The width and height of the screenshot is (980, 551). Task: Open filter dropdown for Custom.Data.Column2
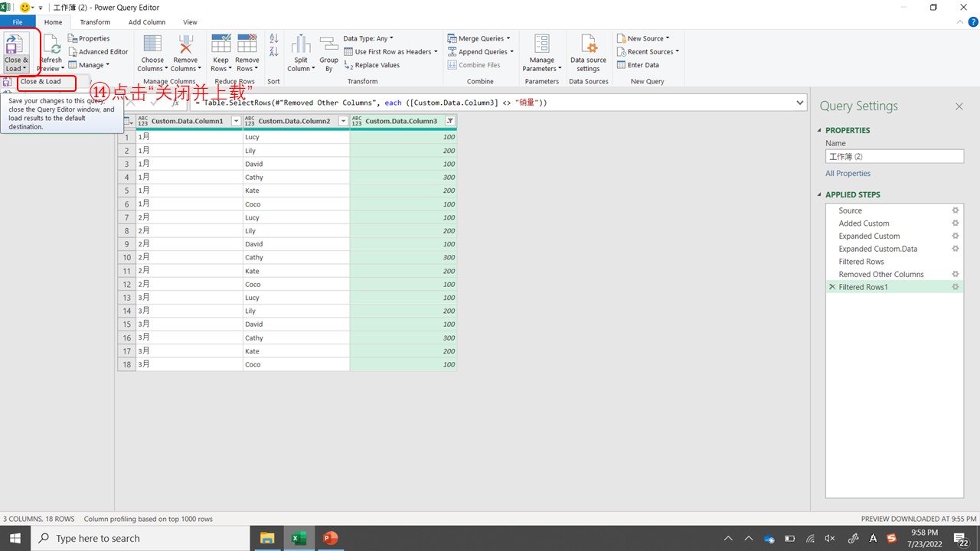[343, 121]
